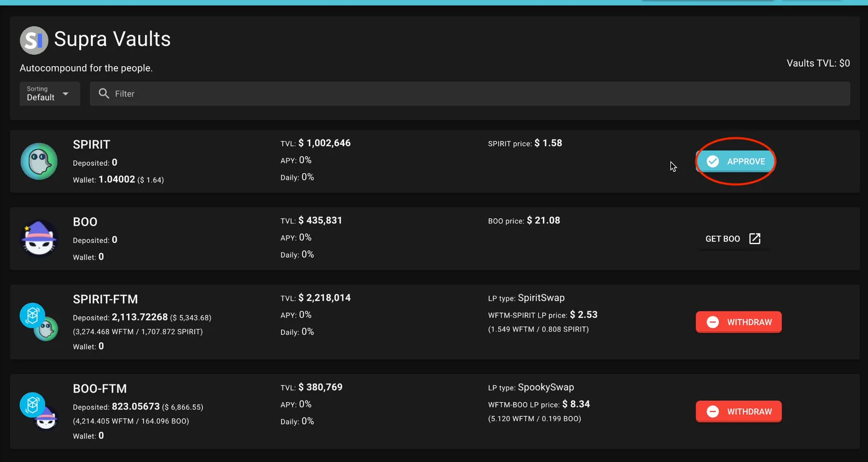The image size is (868, 462).
Task: Click the SPIRIT-FTM paired token icon
Action: pos(39,322)
